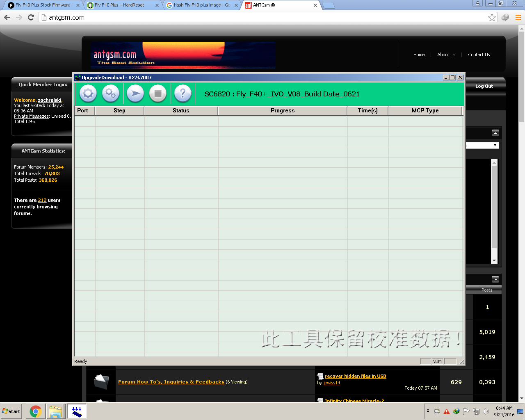Open the Settings double-gear icon
The width and height of the screenshot is (525, 420).
(x=111, y=94)
